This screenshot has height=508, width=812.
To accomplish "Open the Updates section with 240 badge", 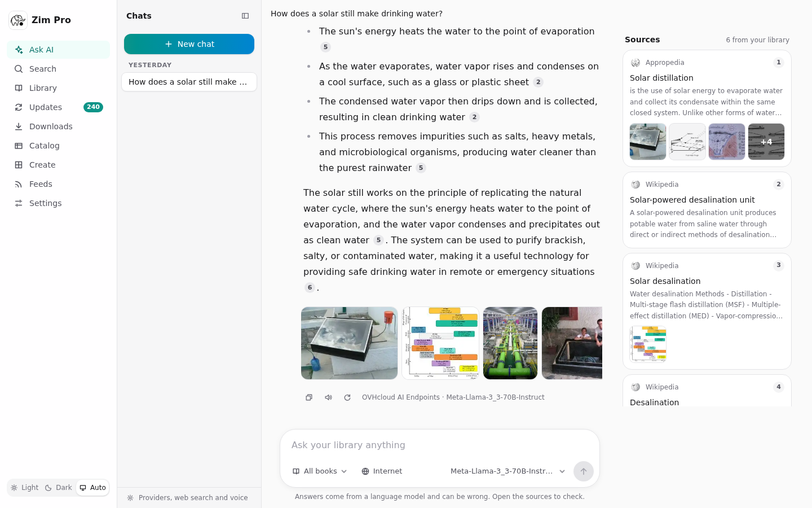I will point(59,107).
